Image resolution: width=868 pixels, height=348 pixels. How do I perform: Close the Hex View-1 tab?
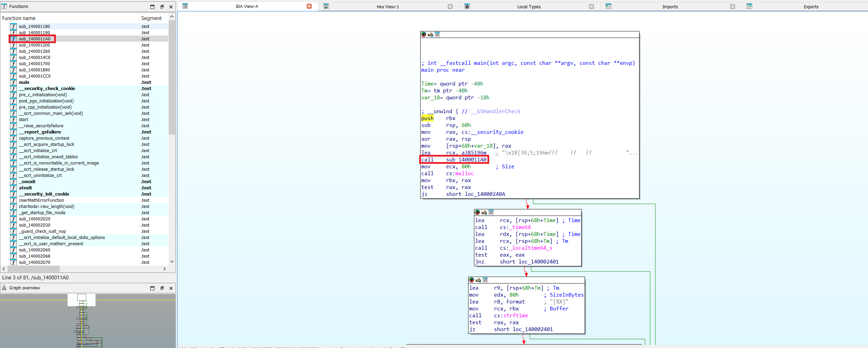(450, 7)
